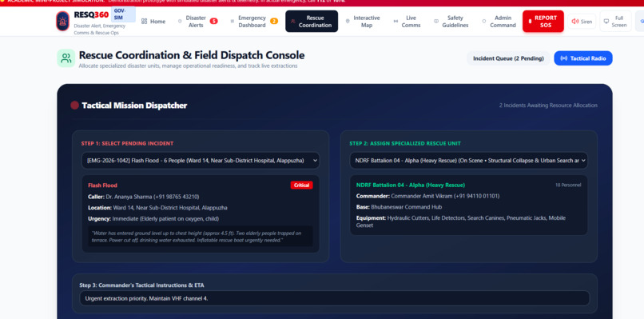Image resolution: width=644 pixels, height=319 pixels.
Task: Open Incident Queue (2 Pending)
Action: coord(508,58)
